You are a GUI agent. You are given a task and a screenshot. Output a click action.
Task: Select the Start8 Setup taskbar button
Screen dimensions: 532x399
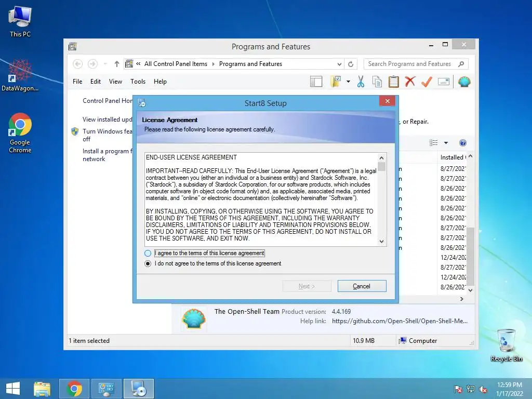(x=138, y=389)
